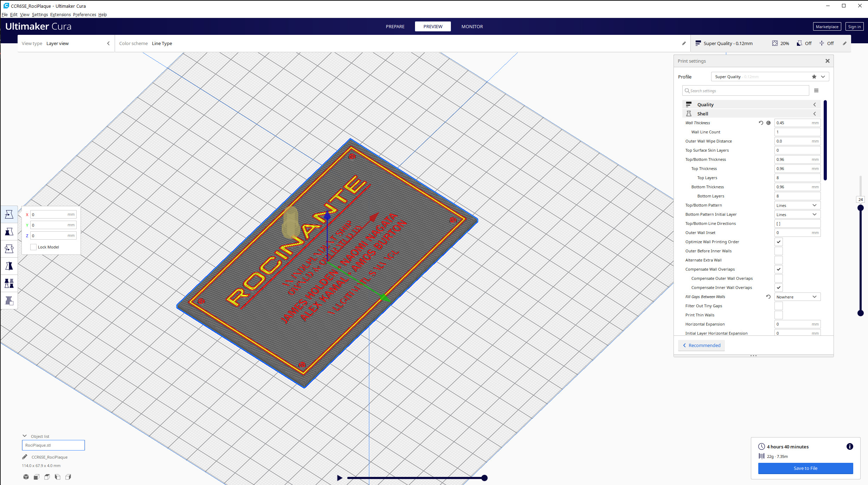Go back to Recommended print settings
The height and width of the screenshot is (485, 868).
click(x=702, y=345)
